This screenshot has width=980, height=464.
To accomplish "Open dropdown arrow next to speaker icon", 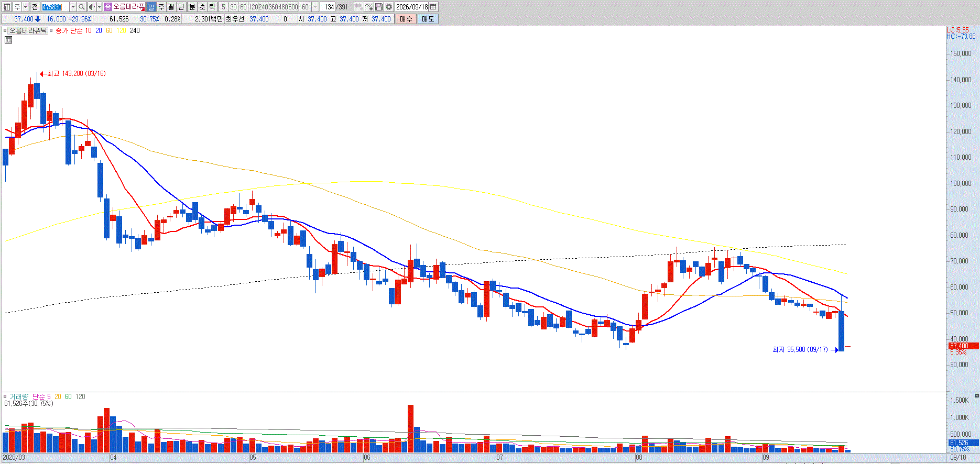I will (x=99, y=7).
